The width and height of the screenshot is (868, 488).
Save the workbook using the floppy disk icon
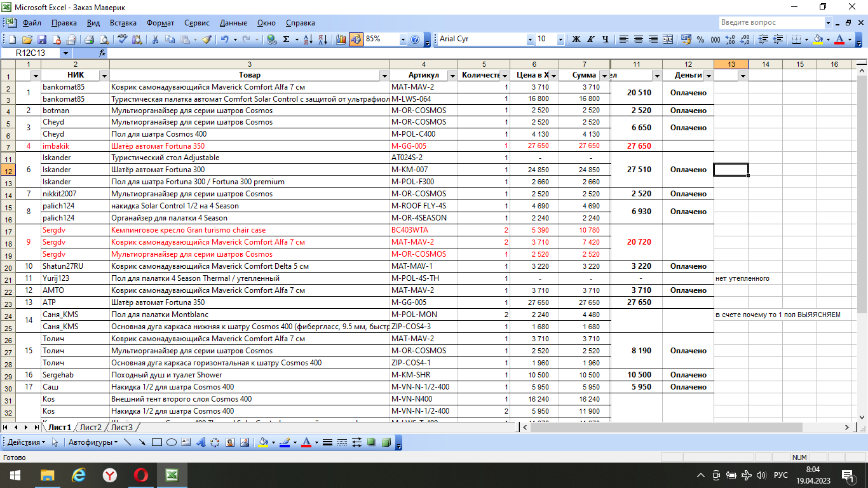42,39
